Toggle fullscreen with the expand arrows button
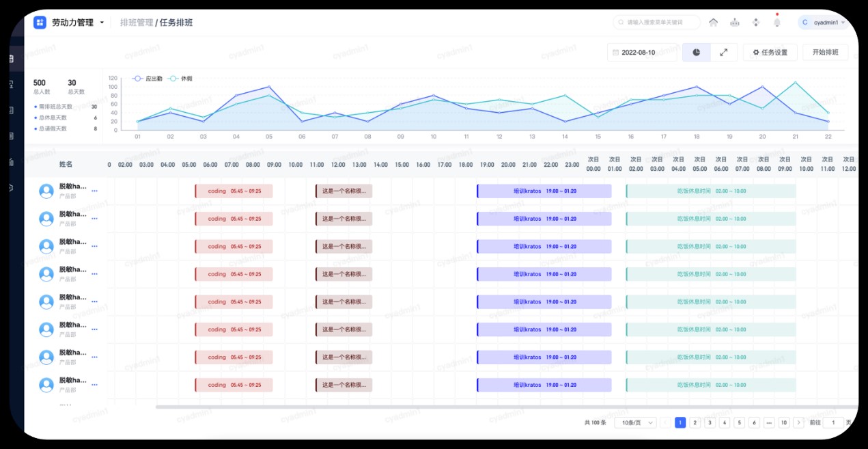 [x=724, y=53]
